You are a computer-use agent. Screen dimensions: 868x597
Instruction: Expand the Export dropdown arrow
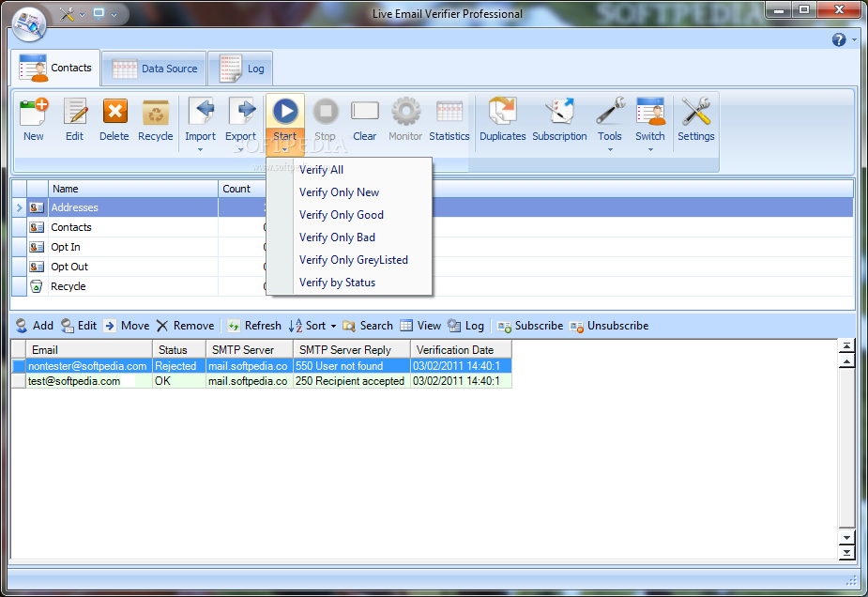point(241,149)
